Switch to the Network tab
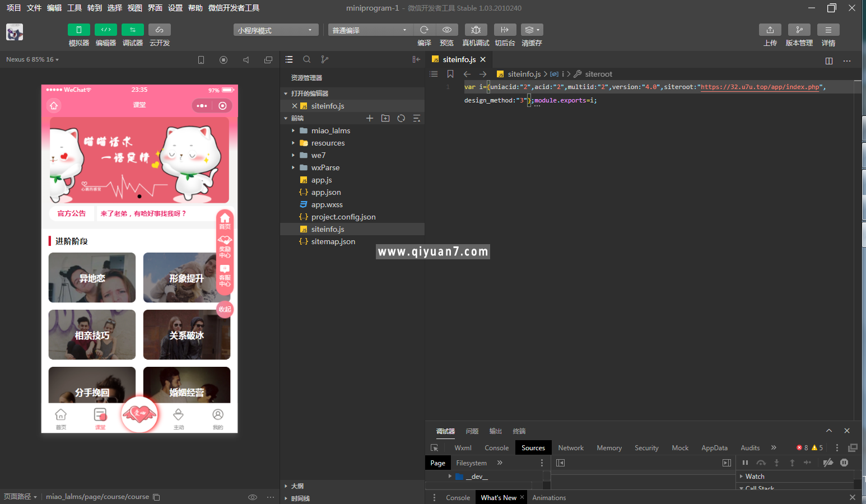Viewport: 866px width, 504px height. (570, 448)
